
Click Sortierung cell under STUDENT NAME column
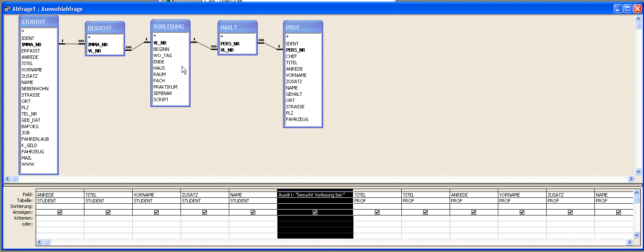253,207
